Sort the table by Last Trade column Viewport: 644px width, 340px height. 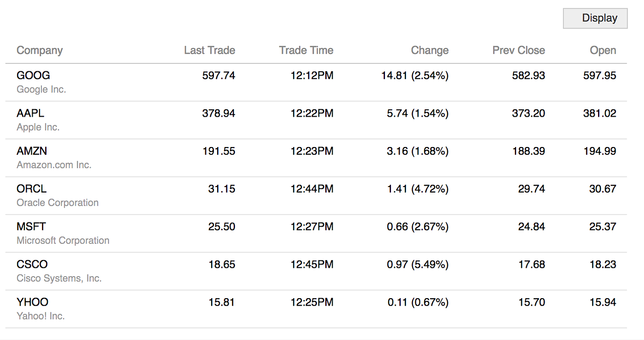tap(209, 50)
